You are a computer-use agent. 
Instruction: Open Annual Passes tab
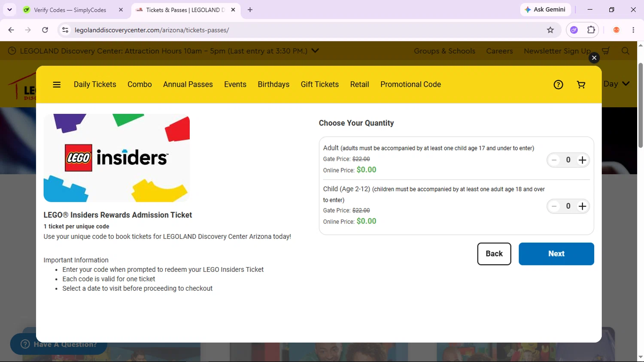click(188, 85)
